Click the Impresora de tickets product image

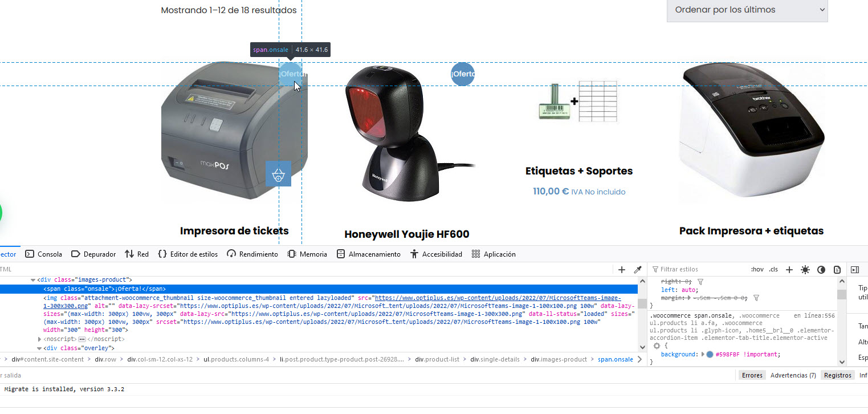click(234, 132)
